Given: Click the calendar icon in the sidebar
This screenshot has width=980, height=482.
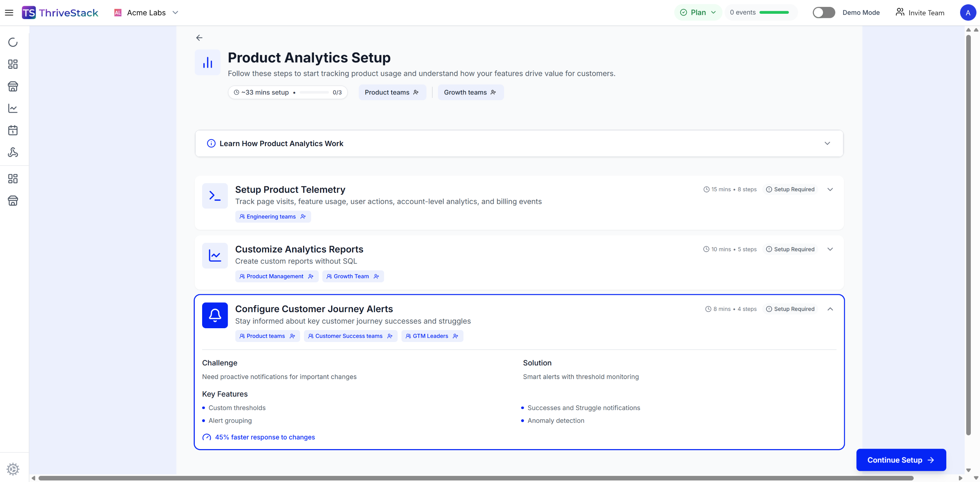Looking at the screenshot, I should pos(13,130).
